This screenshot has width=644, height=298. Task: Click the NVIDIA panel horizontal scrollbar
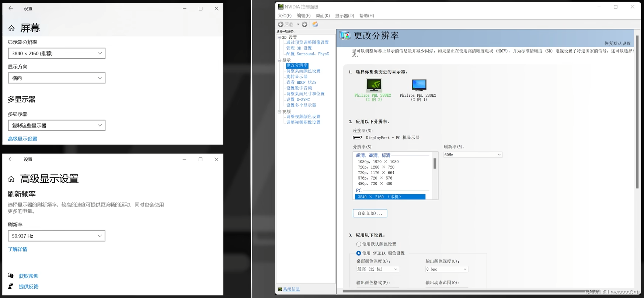tap(468, 291)
